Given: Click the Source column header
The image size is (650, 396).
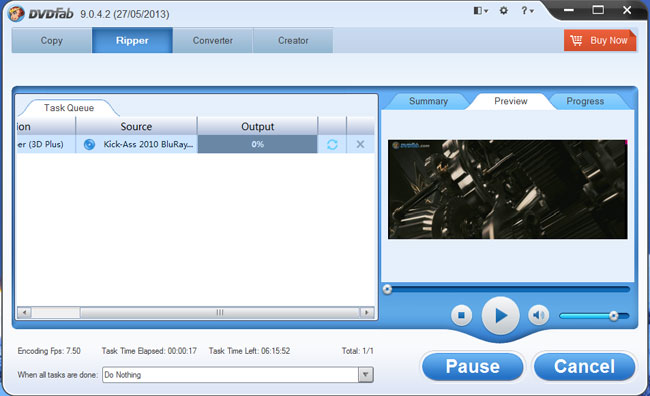Looking at the screenshot, I should 136,126.
